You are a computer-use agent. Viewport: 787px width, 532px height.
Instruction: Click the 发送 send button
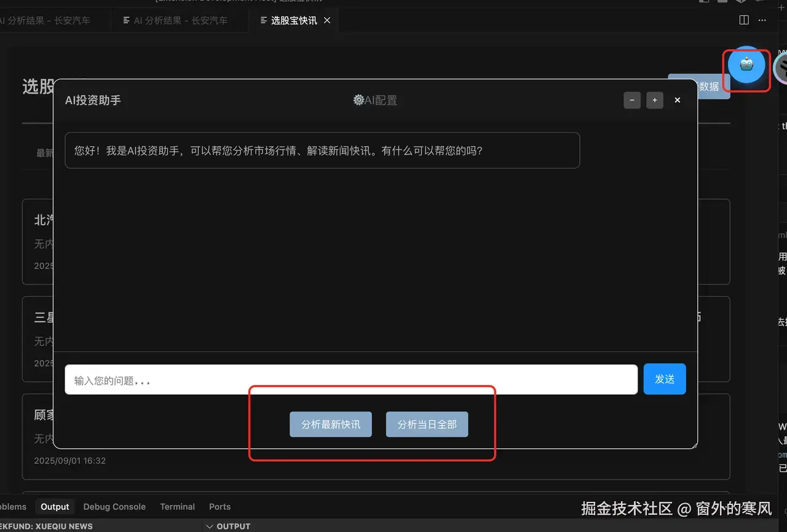665,379
